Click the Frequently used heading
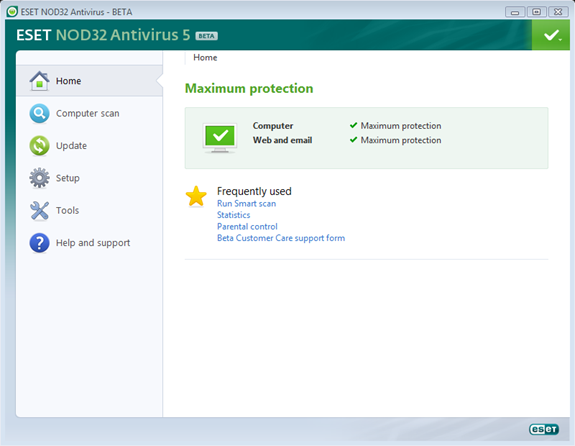This screenshot has width=575, height=446. point(254,191)
